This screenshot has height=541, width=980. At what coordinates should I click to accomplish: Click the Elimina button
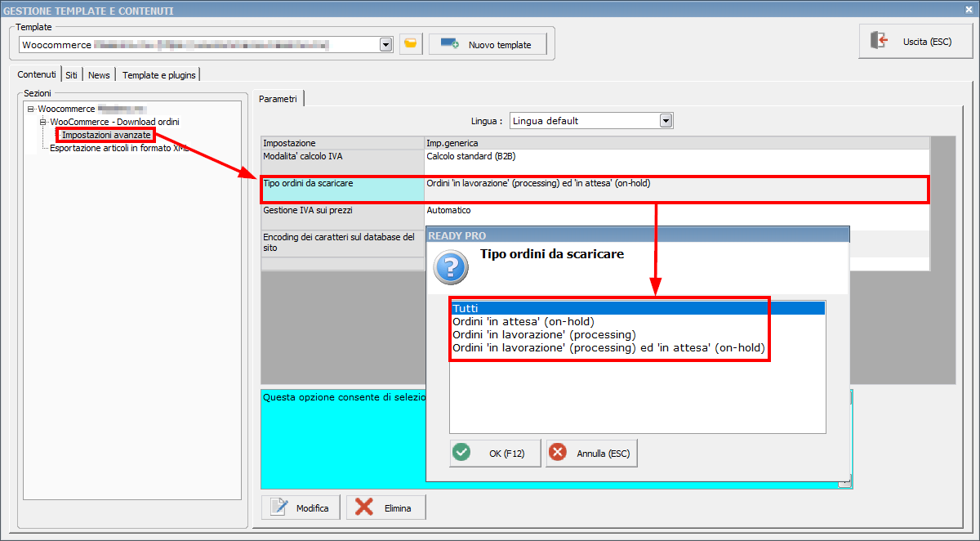[x=385, y=507]
